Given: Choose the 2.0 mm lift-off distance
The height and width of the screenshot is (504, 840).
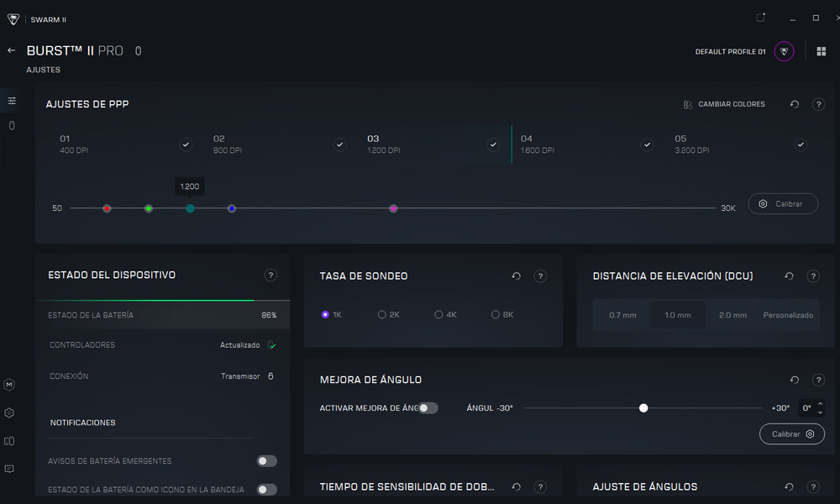Looking at the screenshot, I should [x=732, y=315].
